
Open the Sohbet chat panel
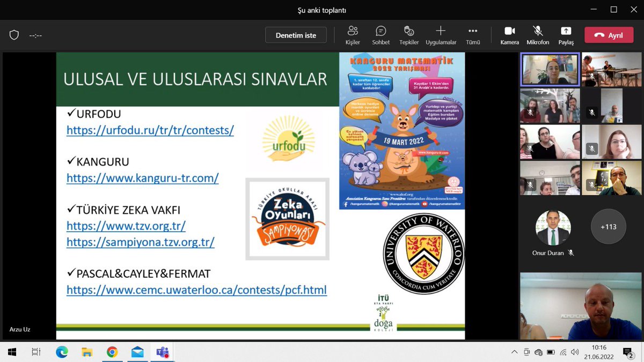click(381, 35)
